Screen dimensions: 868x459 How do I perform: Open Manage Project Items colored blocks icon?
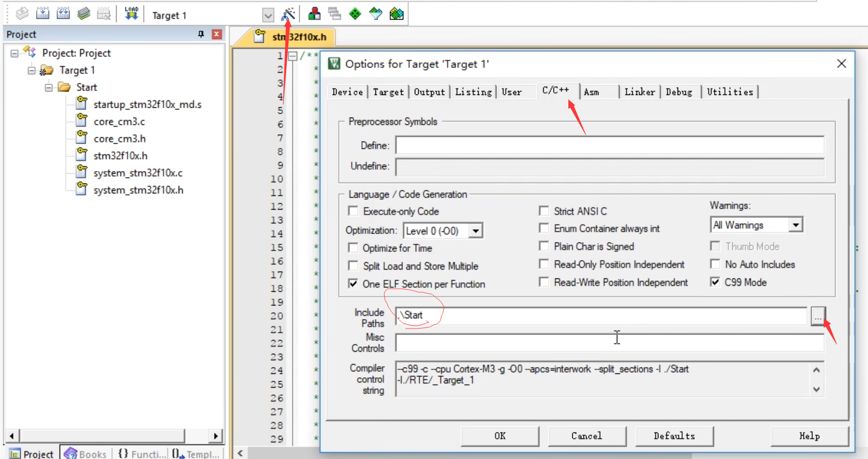[x=314, y=14]
